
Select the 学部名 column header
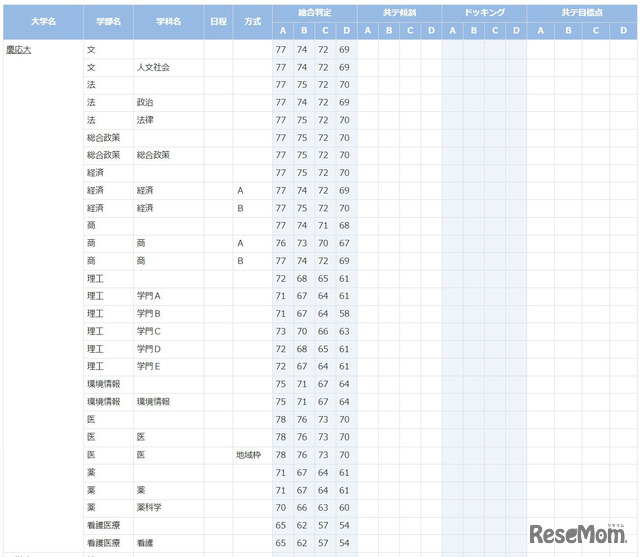(x=107, y=21)
